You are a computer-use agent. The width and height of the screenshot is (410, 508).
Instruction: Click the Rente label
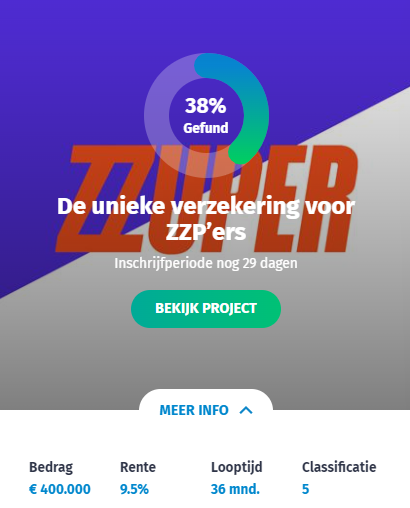coord(138,467)
